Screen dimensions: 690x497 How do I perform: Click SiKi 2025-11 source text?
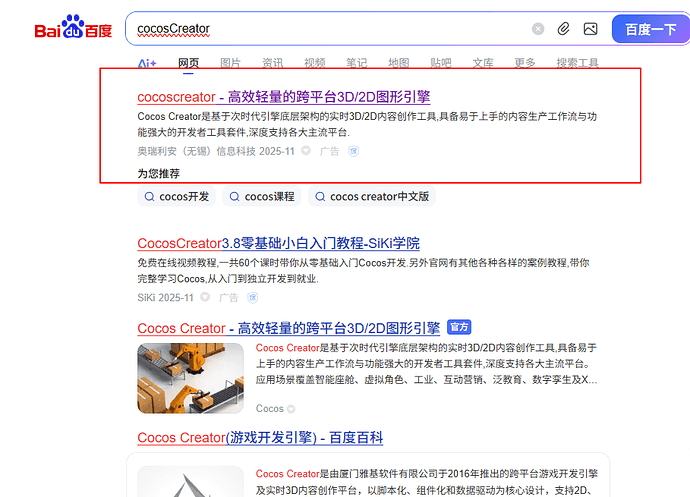tap(165, 298)
